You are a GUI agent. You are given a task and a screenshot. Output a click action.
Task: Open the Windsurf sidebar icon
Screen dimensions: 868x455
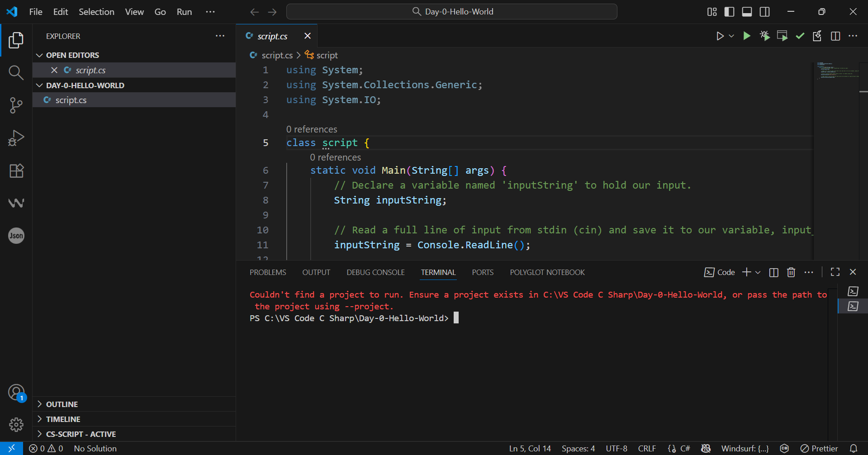[16, 203]
